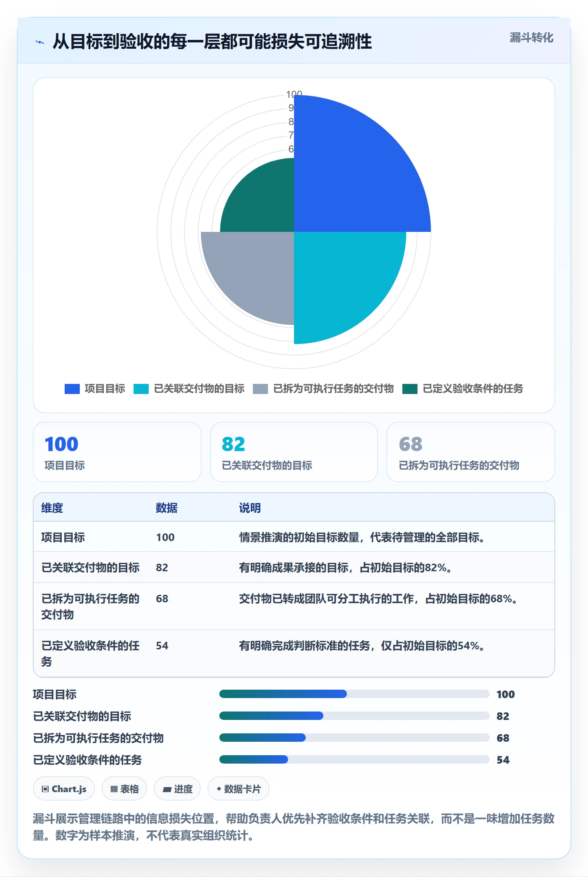This screenshot has height=877, width=588.
Task: Click 项目目标 cell in table
Action: (63, 537)
